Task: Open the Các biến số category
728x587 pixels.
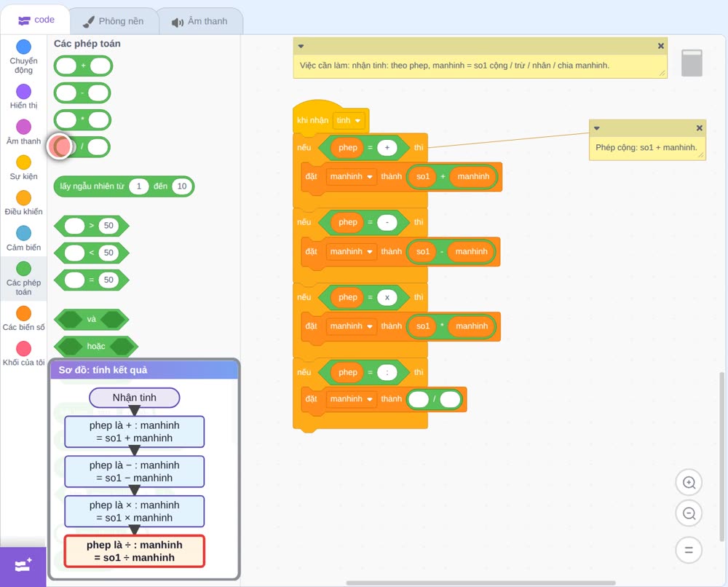Action: pyautogui.click(x=23, y=318)
